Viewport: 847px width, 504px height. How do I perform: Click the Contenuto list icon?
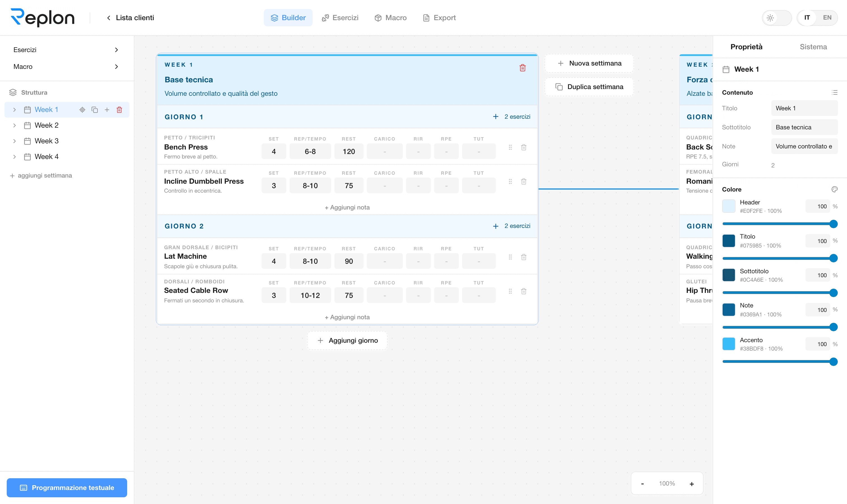click(x=834, y=92)
